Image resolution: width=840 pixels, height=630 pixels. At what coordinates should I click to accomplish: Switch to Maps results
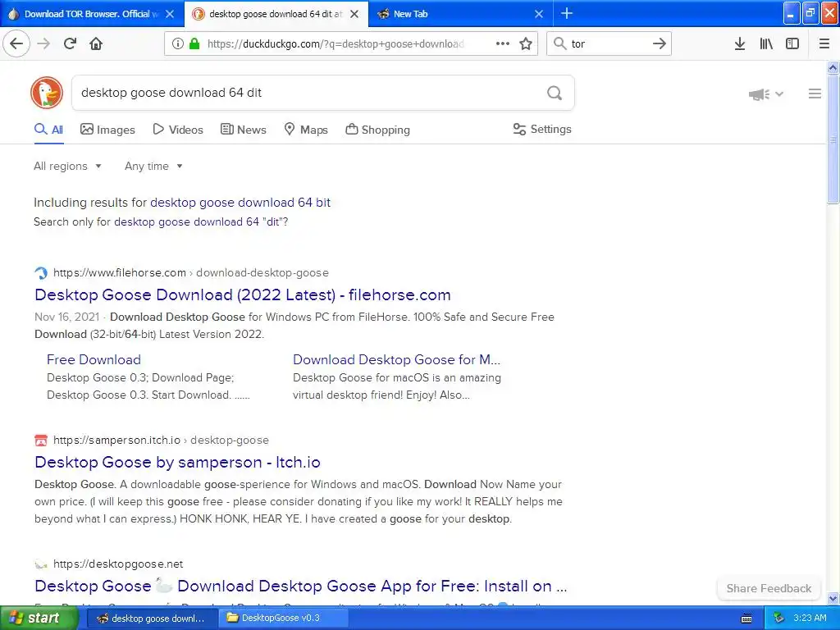point(306,130)
